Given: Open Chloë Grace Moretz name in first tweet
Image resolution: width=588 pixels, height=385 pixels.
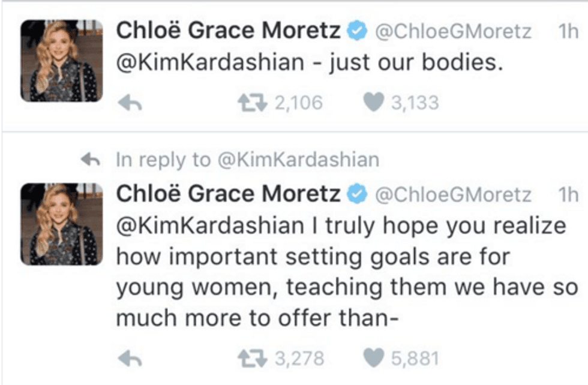Looking at the screenshot, I should coord(229,30).
